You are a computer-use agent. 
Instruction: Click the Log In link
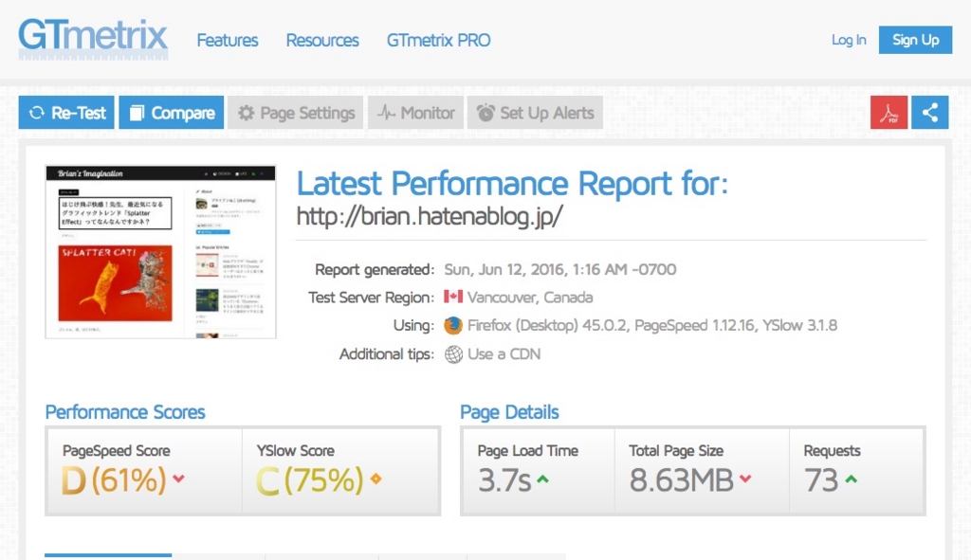pos(849,40)
